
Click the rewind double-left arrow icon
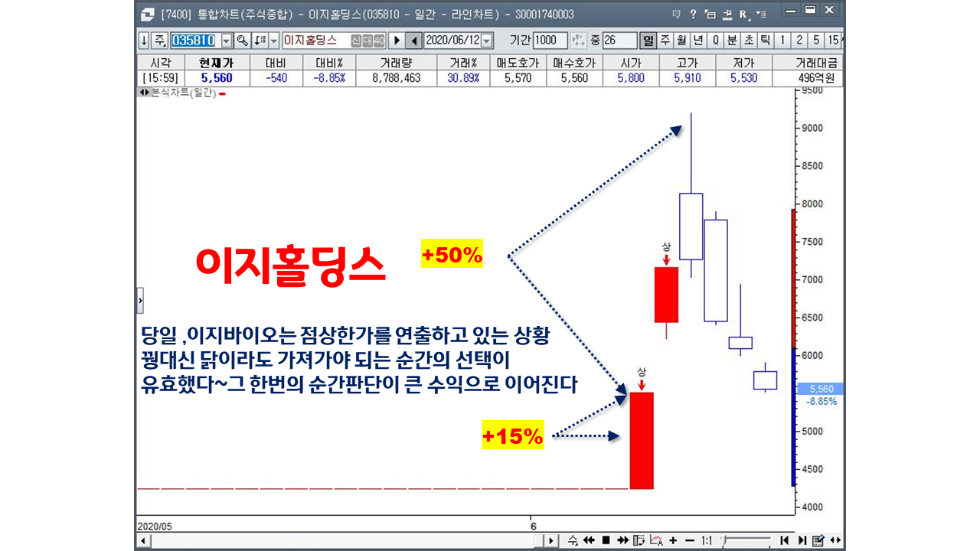[589, 540]
